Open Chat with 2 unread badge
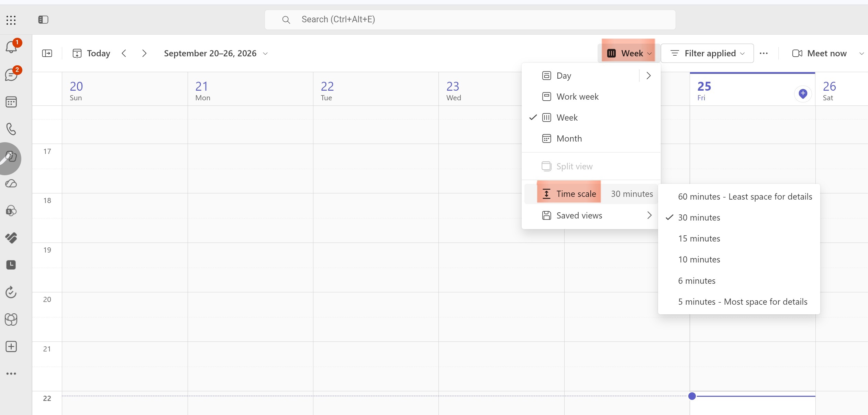The width and height of the screenshot is (868, 415). (x=11, y=75)
